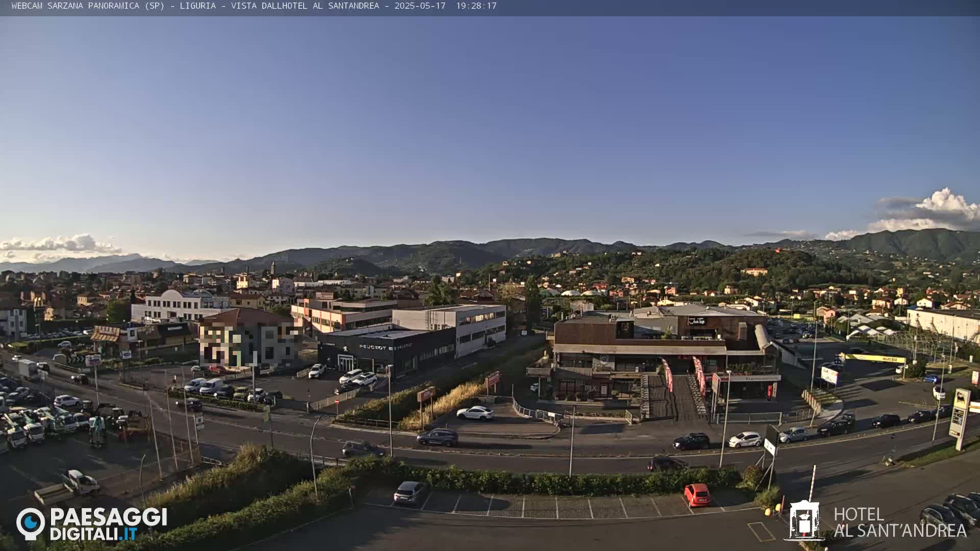The width and height of the screenshot is (980, 551).
Task: Click the webcam title text in header bar
Action: click(195, 6)
